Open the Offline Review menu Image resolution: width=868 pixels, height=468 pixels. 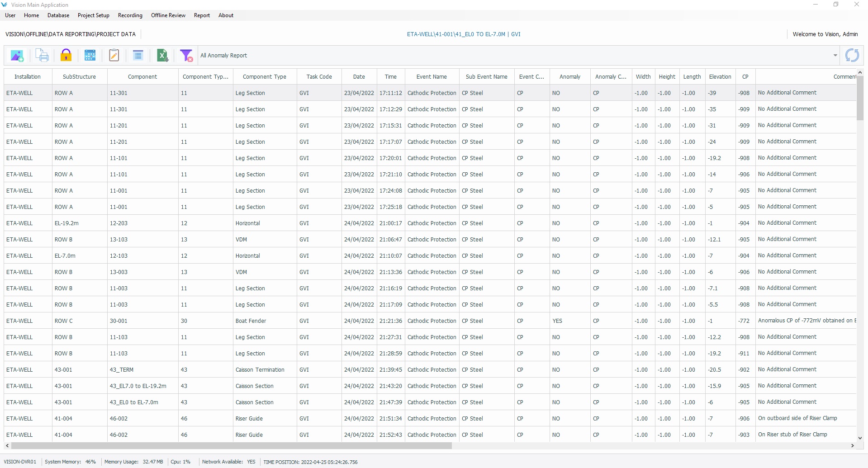(x=168, y=15)
